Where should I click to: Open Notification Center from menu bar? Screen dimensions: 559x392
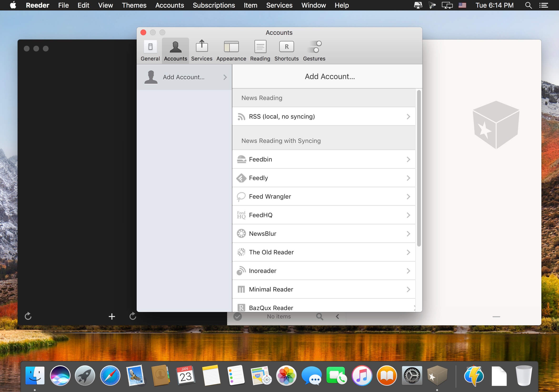pos(544,5)
